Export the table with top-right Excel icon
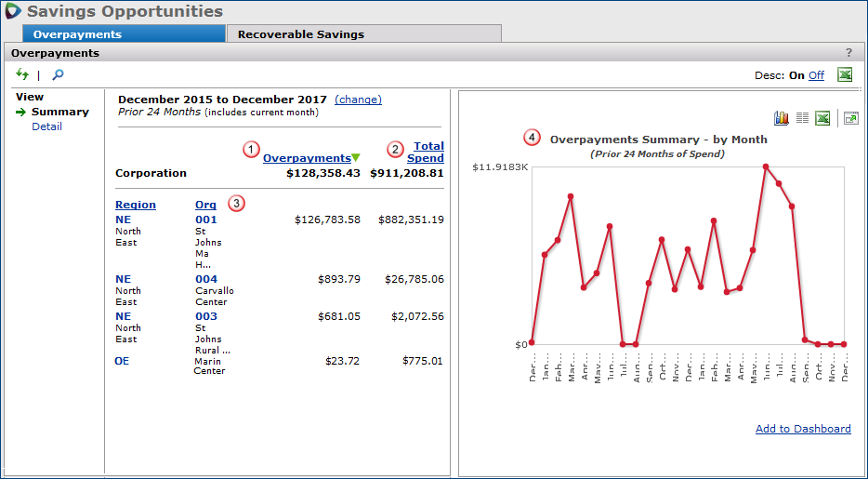The image size is (868, 479). click(x=844, y=75)
